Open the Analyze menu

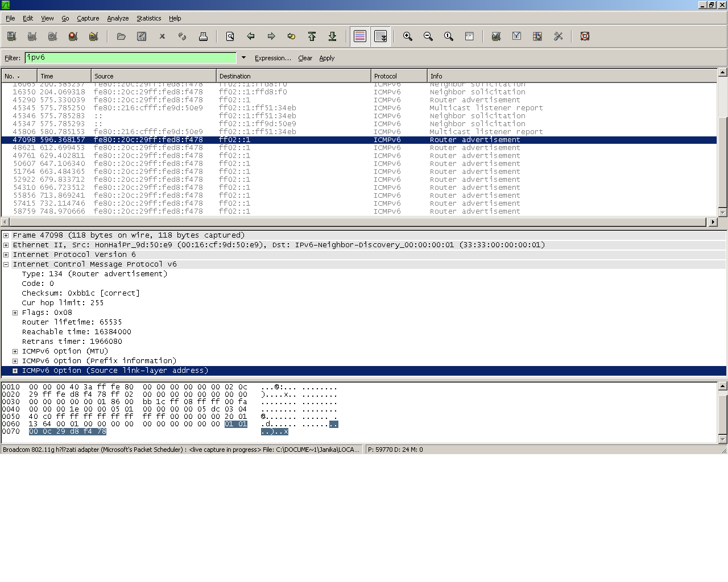[x=118, y=18]
